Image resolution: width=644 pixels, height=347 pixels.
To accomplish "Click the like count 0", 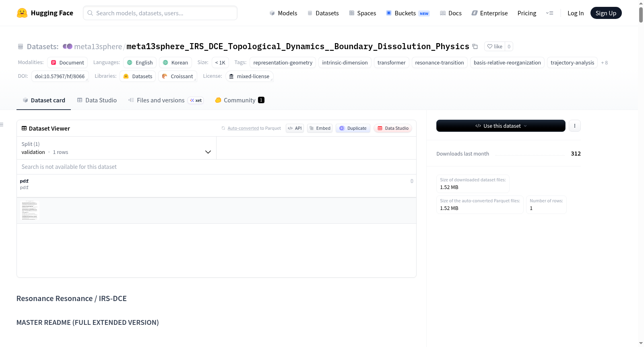I will pos(509,46).
